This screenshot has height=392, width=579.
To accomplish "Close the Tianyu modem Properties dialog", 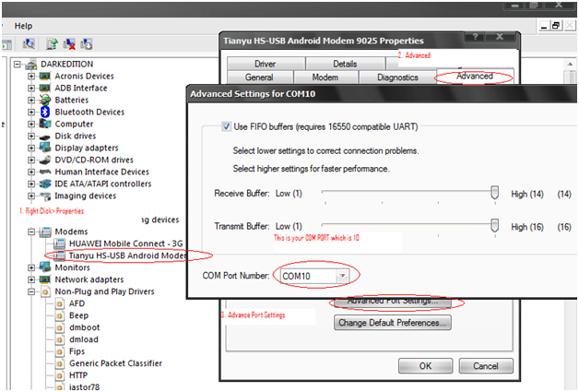I will [500, 36].
